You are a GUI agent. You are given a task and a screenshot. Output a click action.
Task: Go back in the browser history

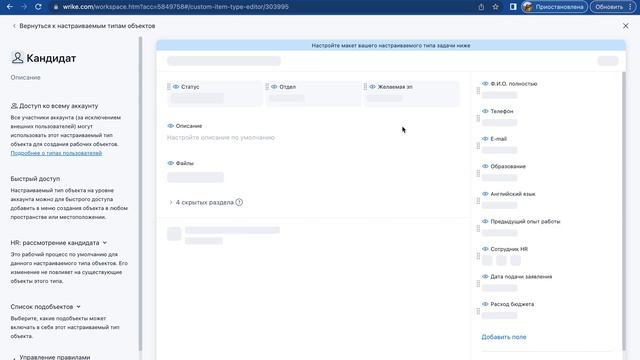click(9, 7)
